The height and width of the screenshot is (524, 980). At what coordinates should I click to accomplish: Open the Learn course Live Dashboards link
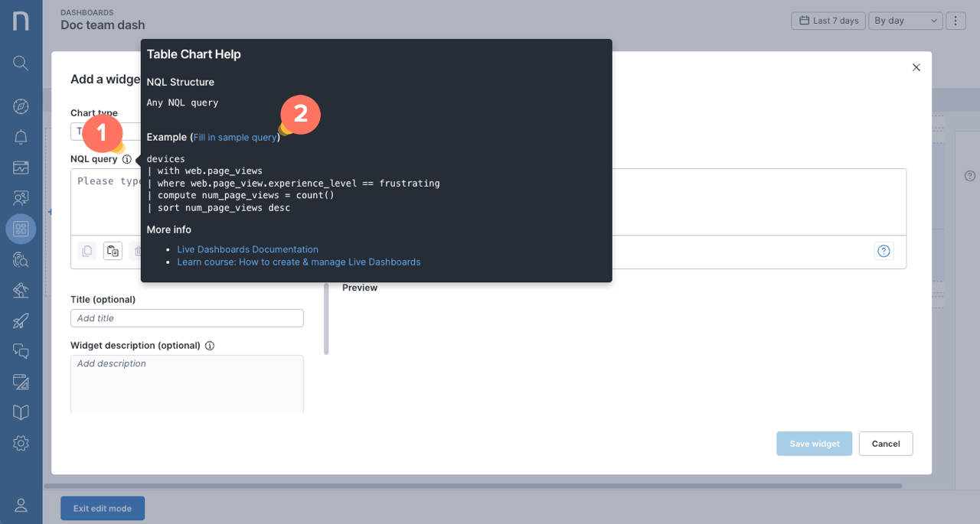pos(299,262)
